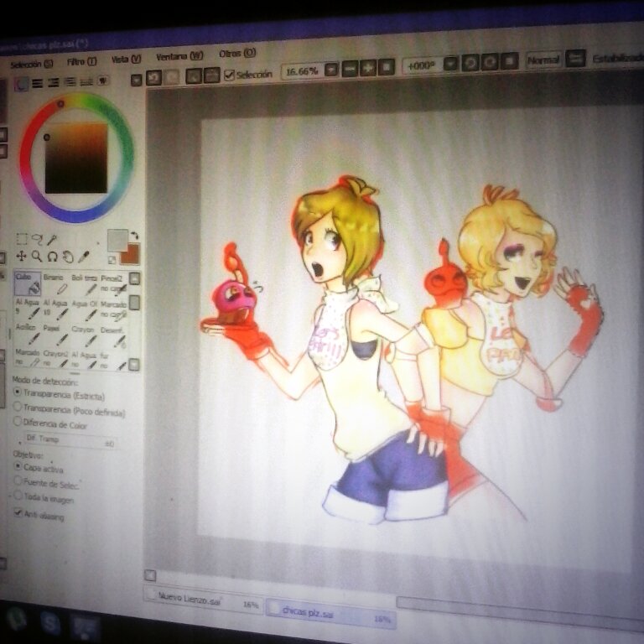Open the Selección (S) menu
Viewport: 644px width, 644px height.
(x=32, y=65)
